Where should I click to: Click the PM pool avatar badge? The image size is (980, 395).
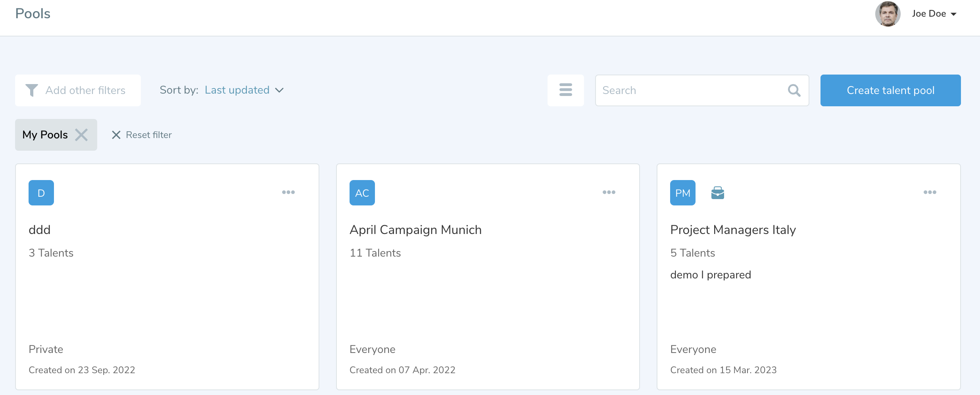point(682,193)
